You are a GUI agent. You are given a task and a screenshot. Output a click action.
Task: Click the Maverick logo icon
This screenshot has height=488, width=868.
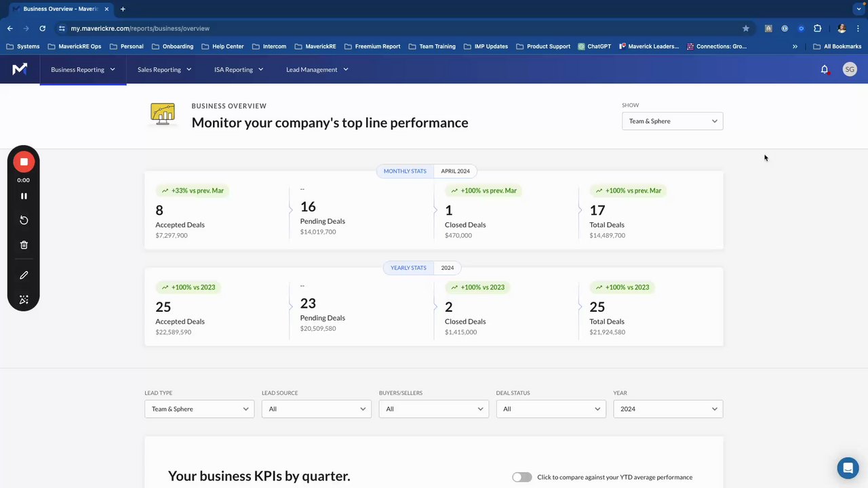(20, 69)
